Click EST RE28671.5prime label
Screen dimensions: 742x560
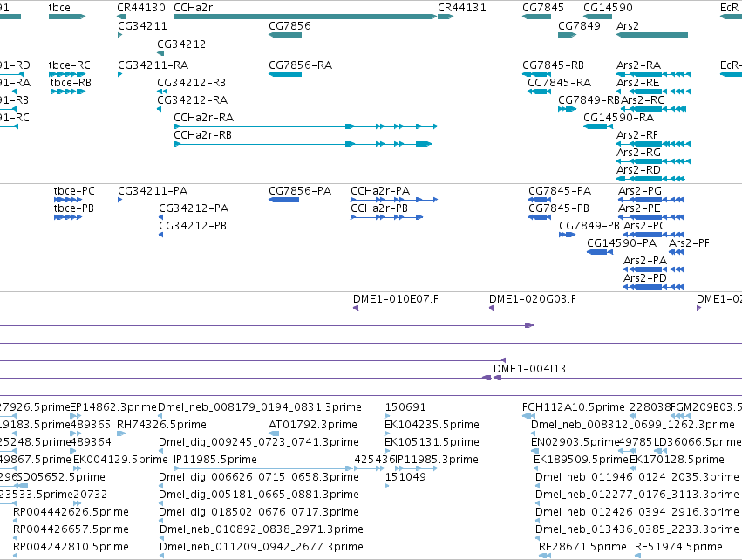[x=582, y=547]
